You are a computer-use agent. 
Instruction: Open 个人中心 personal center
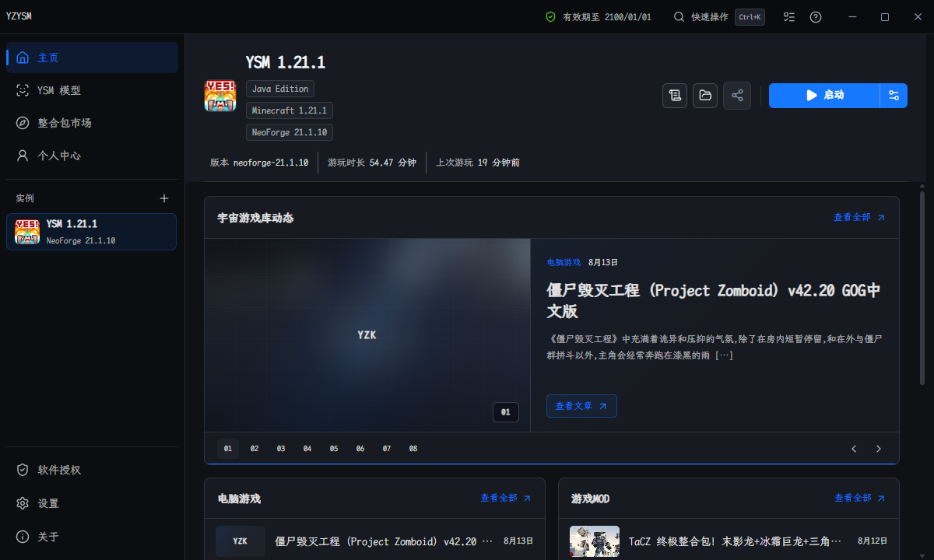click(x=92, y=156)
